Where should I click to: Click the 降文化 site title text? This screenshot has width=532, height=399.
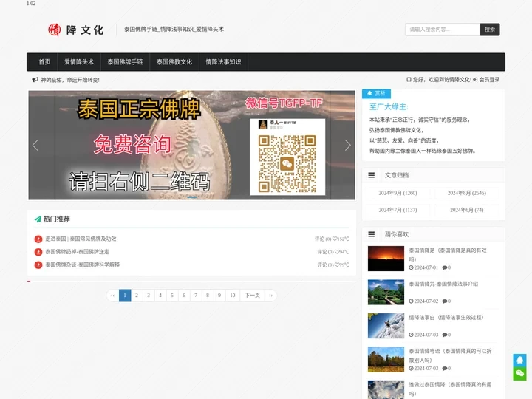pos(85,30)
